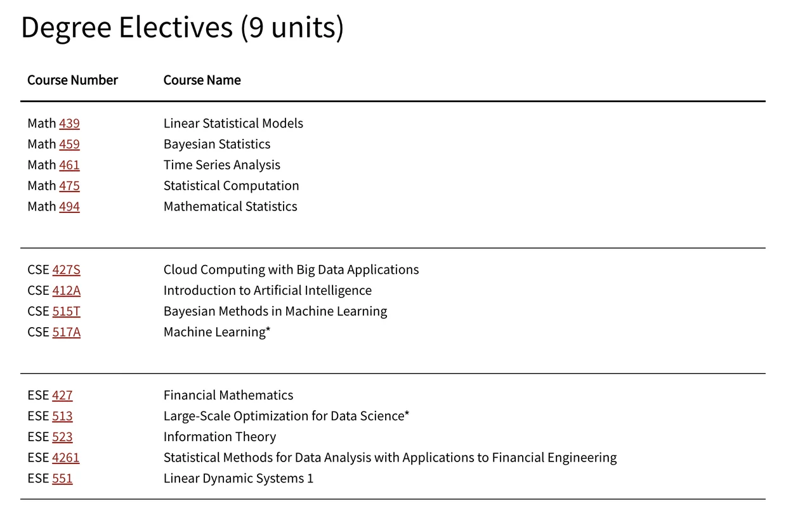The width and height of the screenshot is (812, 516).
Task: Click the Linear Dynamic Systems 1 text
Action: pos(238,479)
